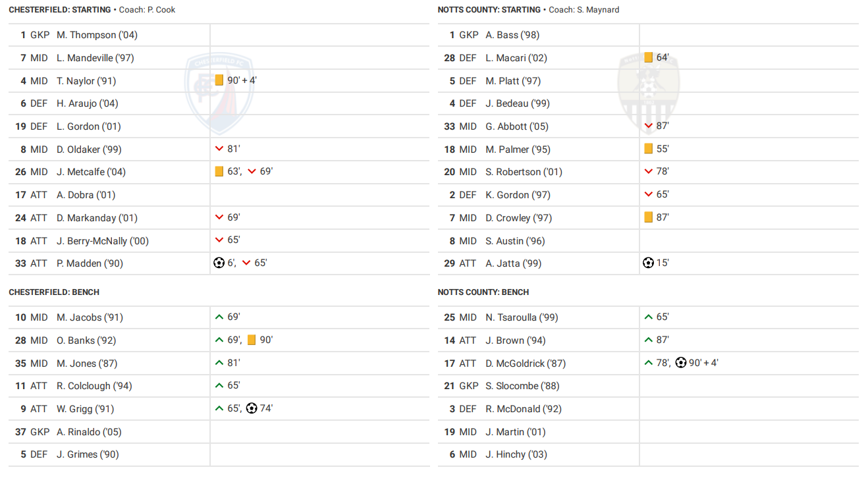Click M. Jacobs' substituted-on green arrow
Screen dimensions: 868x482
(219, 317)
